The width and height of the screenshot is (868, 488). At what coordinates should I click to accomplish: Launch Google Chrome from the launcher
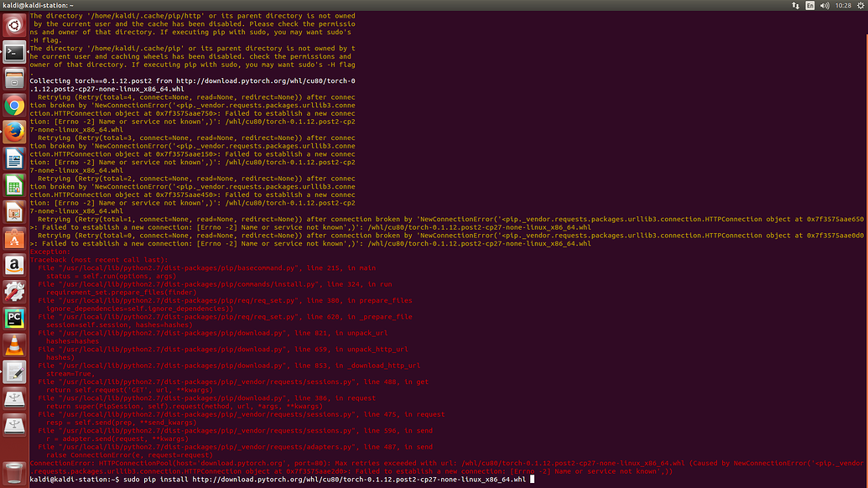tap(13, 106)
